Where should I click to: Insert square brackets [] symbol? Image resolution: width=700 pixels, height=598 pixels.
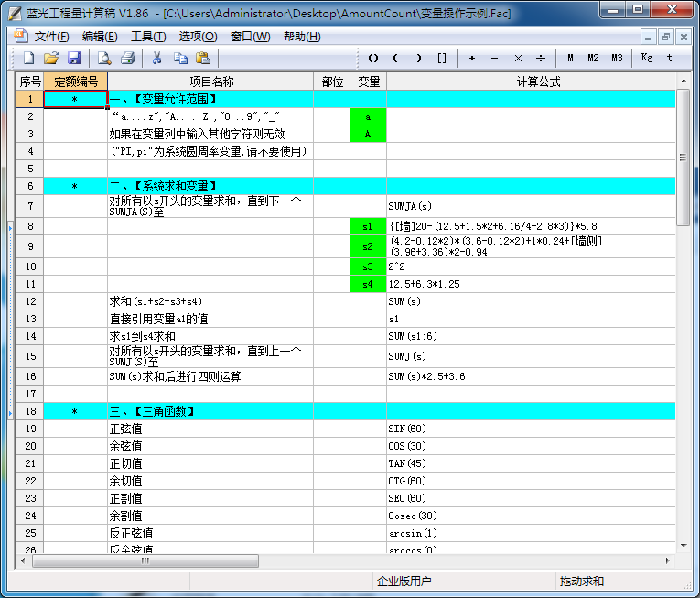tap(442, 58)
